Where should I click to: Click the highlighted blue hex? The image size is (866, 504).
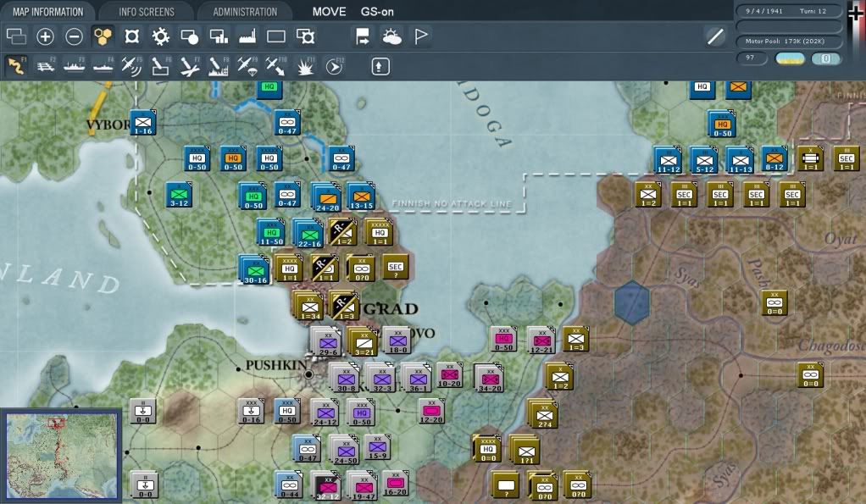tap(632, 302)
